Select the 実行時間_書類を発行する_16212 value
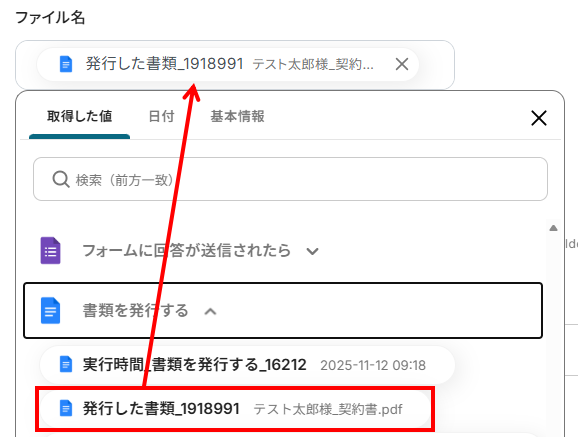Image resolution: width=578 pixels, height=437 pixels. (x=247, y=365)
